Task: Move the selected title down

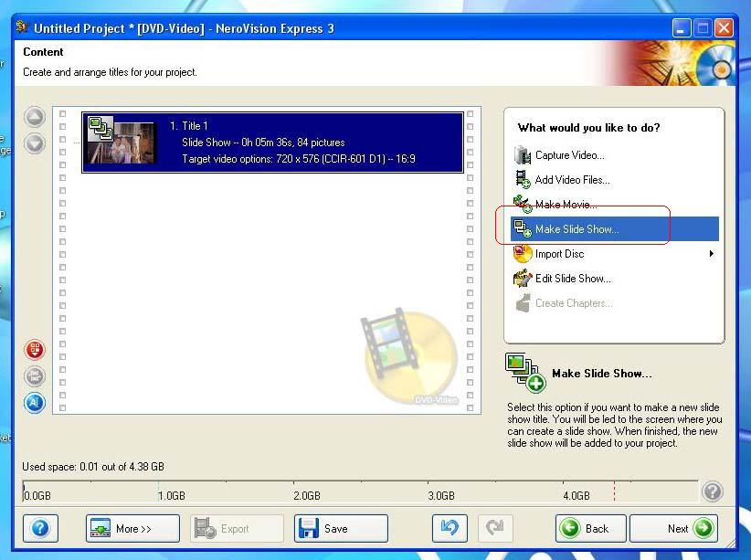Action: pos(35,143)
